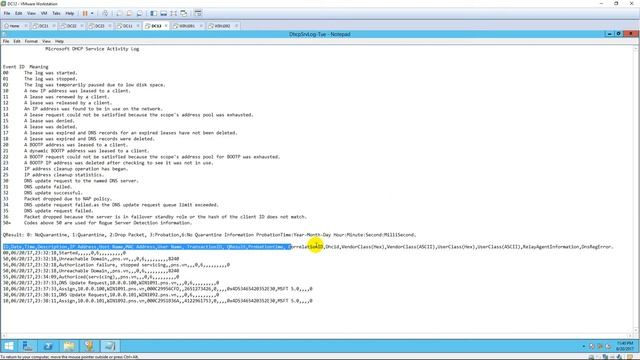Open the VM menu
This screenshot has width=640, height=360.
tap(44, 13)
